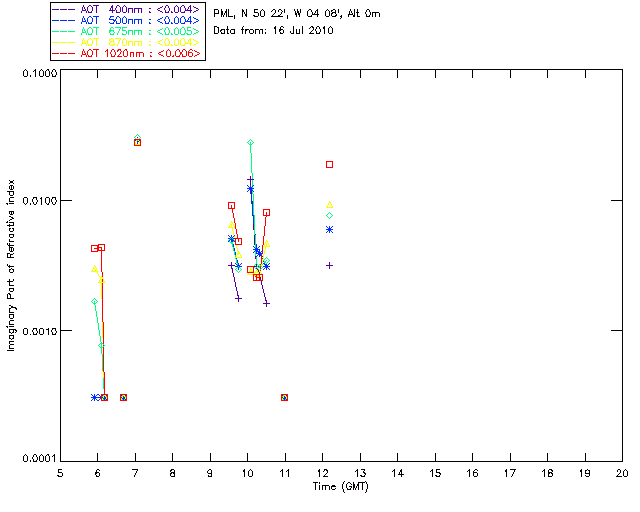This screenshot has height=512, width=640.
Task: Click x-axis tick label 15
Action: [x=435, y=473]
